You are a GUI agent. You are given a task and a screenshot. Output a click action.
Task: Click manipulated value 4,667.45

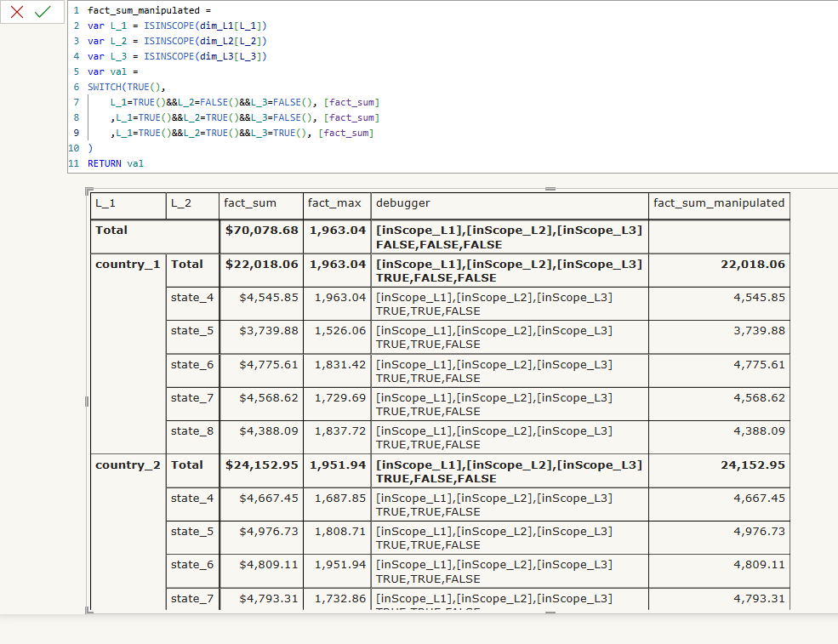(x=759, y=498)
